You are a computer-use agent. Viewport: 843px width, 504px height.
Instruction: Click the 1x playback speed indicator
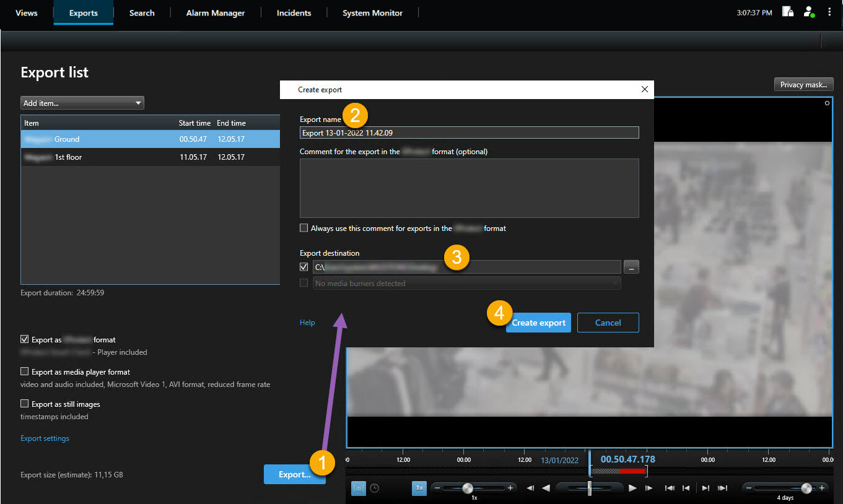419,488
